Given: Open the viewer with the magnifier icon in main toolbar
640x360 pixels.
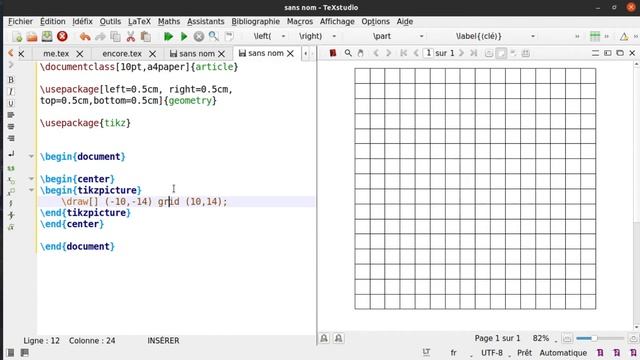Looking at the screenshot, I should pyautogui.click(x=213, y=37).
